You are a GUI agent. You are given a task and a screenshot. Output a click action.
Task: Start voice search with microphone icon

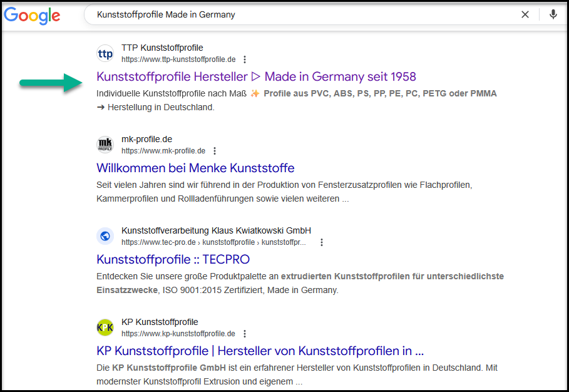pyautogui.click(x=553, y=14)
